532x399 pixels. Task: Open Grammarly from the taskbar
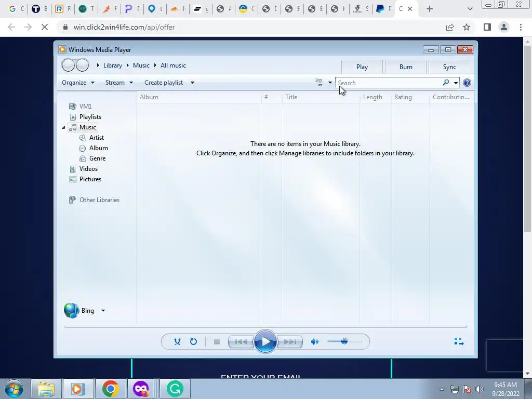click(175, 389)
